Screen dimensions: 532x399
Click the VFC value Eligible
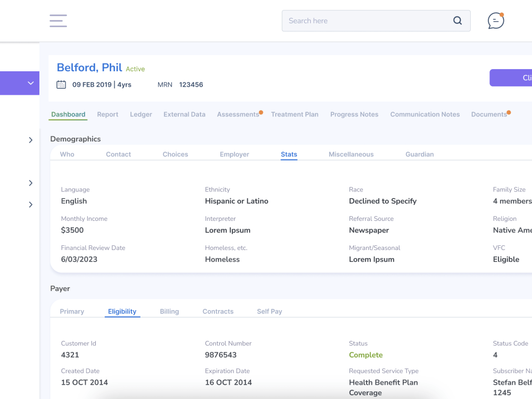pos(506,259)
